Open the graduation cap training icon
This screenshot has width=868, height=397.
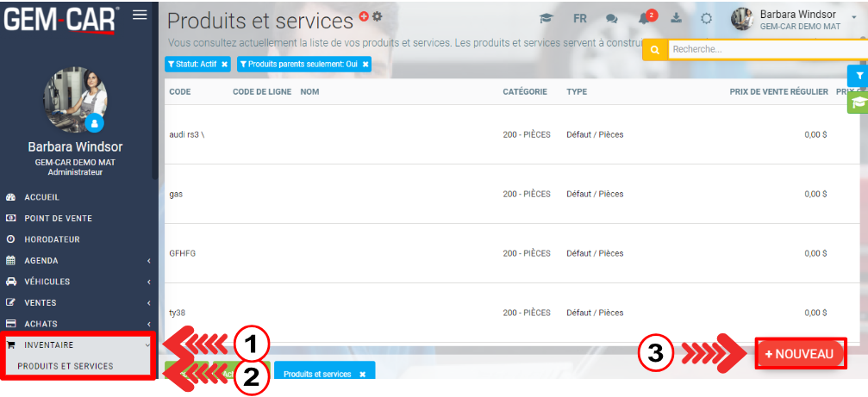(x=546, y=18)
